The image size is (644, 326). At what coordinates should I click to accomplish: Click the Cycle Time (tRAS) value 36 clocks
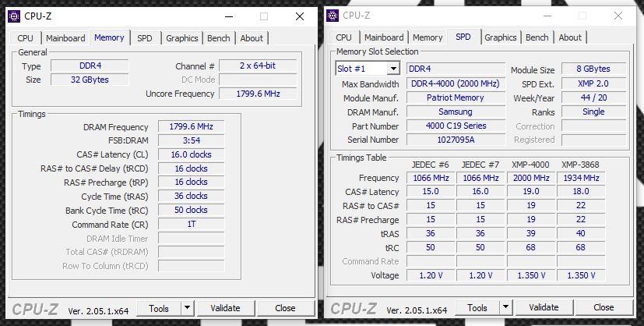(191, 196)
